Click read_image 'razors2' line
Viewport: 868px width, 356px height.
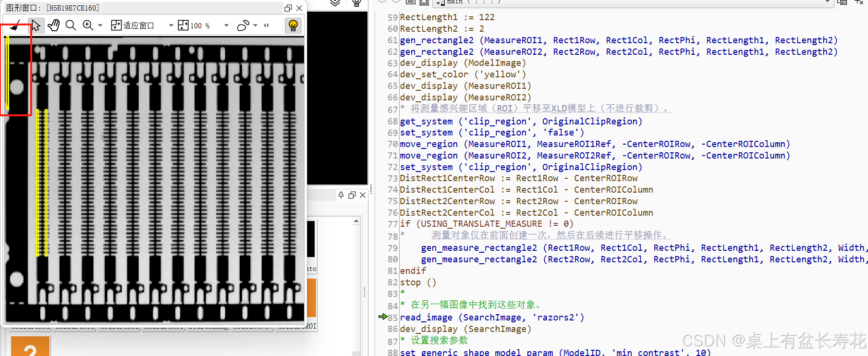click(492, 318)
